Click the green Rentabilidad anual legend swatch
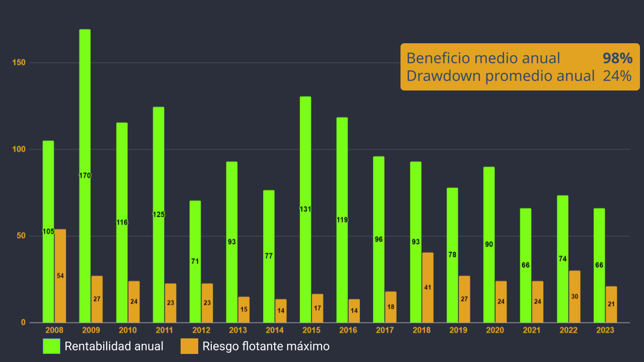This screenshot has height=362, width=644. (51, 346)
